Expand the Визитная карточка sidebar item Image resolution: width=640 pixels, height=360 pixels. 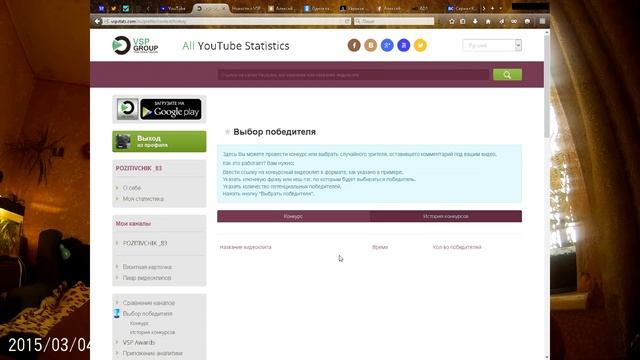147,267
